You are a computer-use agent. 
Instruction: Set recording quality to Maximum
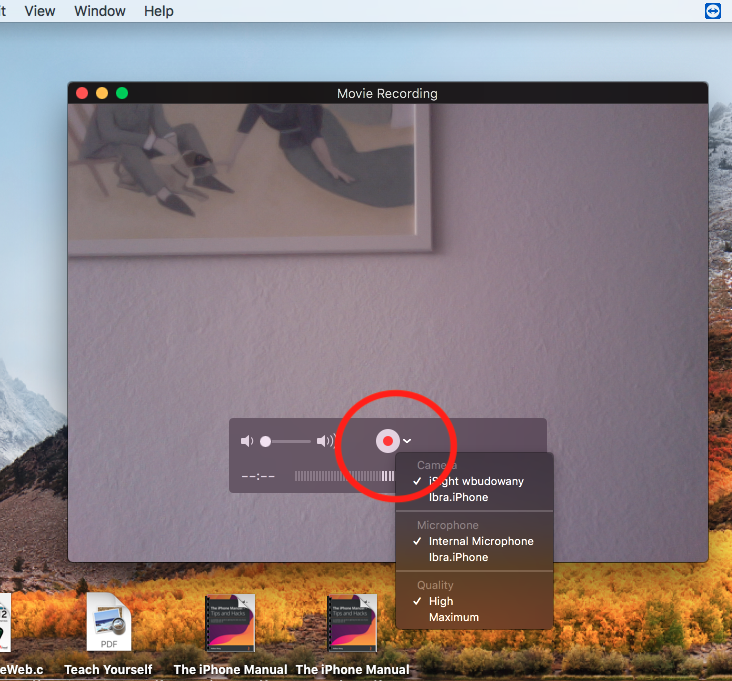coord(453,617)
